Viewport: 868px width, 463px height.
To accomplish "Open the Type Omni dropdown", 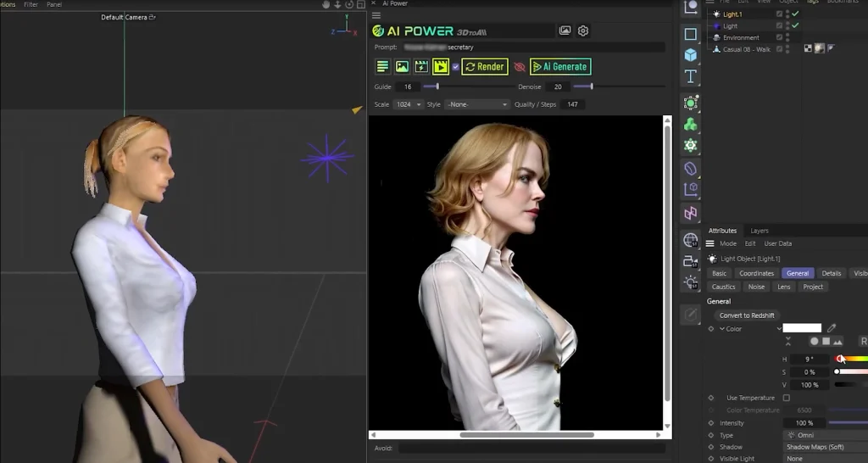I will point(827,435).
